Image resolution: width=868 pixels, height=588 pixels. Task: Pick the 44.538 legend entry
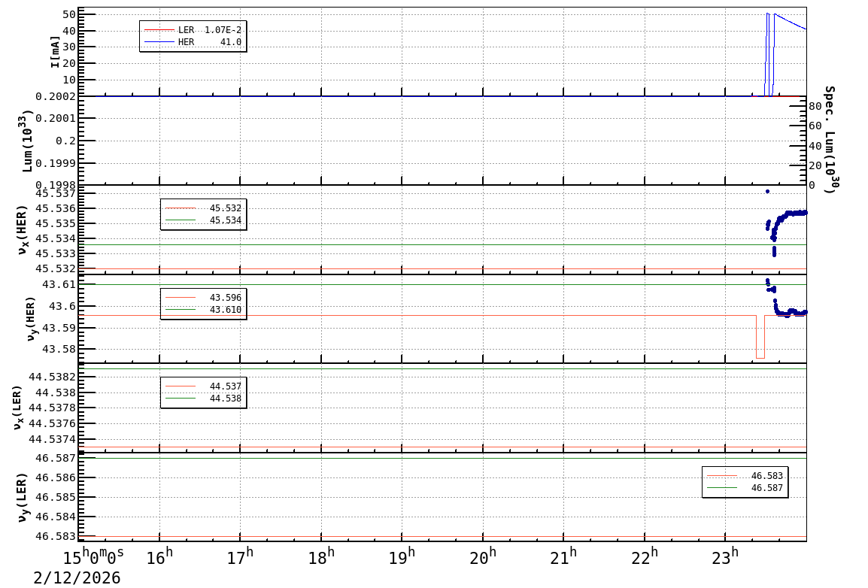(x=203, y=399)
